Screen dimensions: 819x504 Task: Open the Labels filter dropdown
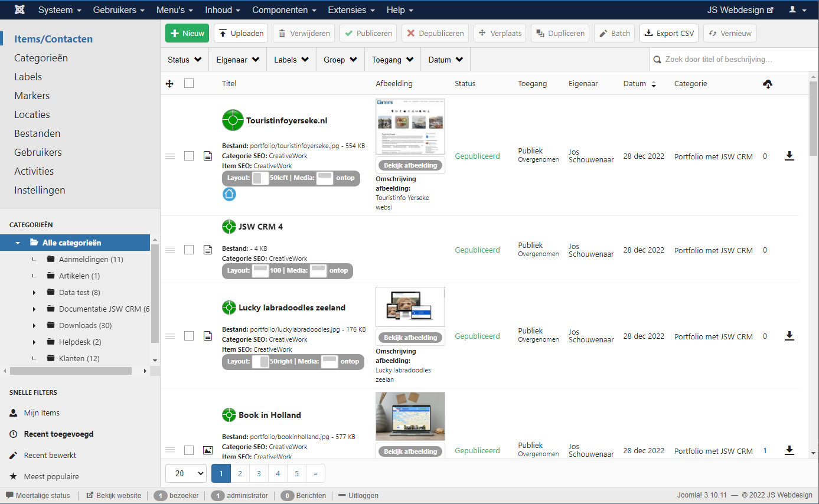292,60
